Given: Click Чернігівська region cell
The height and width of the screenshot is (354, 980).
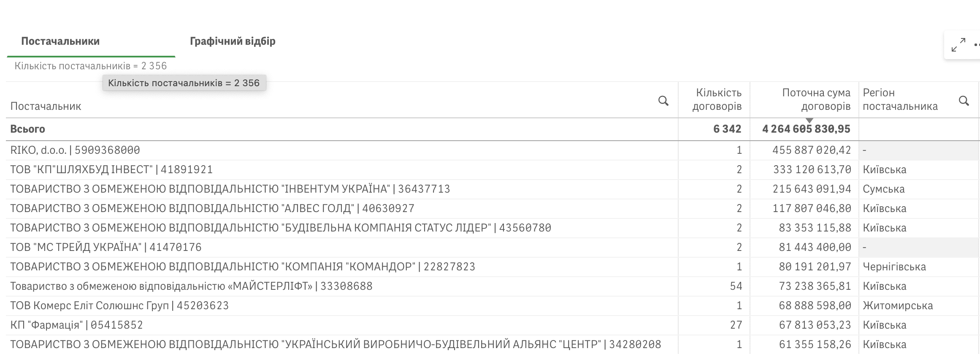Looking at the screenshot, I should (x=894, y=267).
